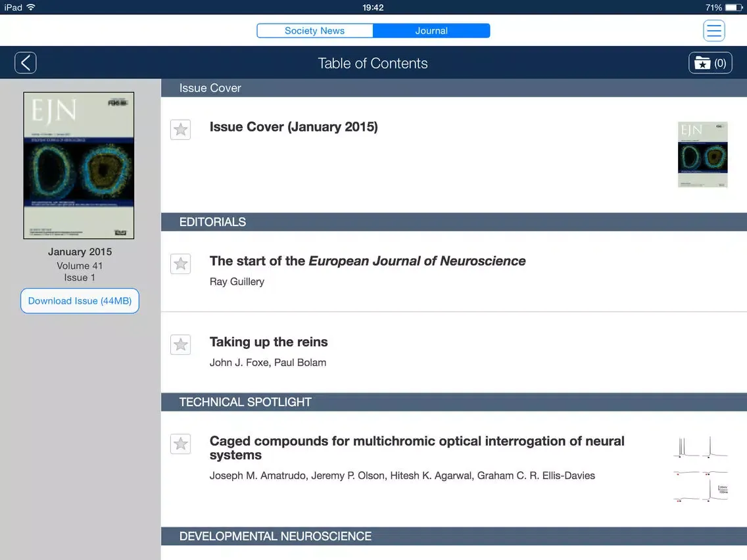Tap authors John J. Foxe, Paul Bolam
Viewport: 747px width, 560px height.
click(x=268, y=362)
